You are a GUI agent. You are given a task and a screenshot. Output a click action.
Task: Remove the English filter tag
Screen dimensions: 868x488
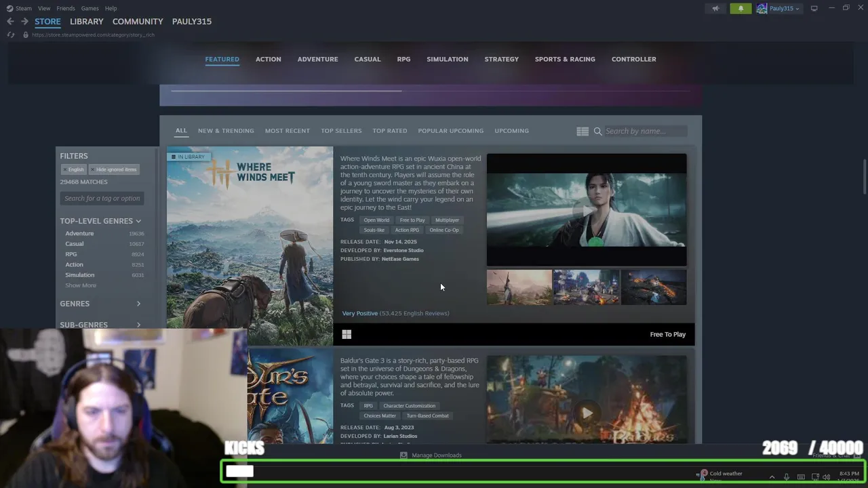(75, 169)
